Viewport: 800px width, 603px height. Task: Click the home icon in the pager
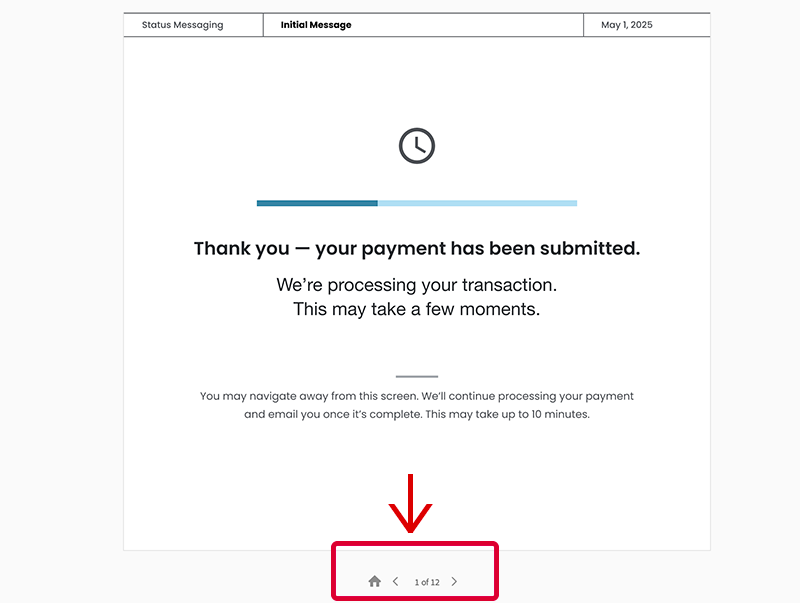click(x=374, y=581)
